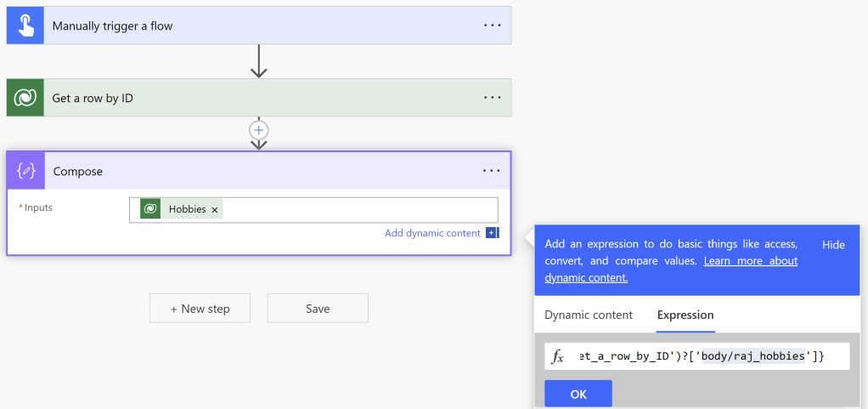
Task: Select the Expression tab
Action: (685, 315)
